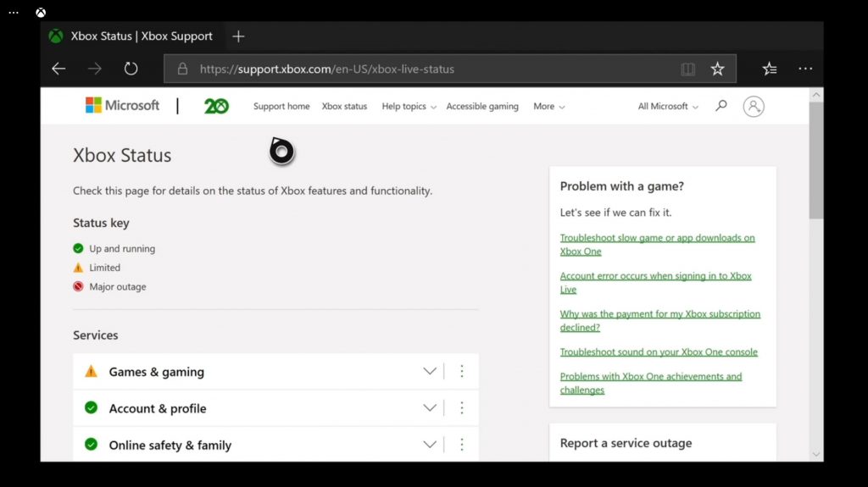
Task: Click the Microsoft logo
Action: pyautogui.click(x=122, y=105)
